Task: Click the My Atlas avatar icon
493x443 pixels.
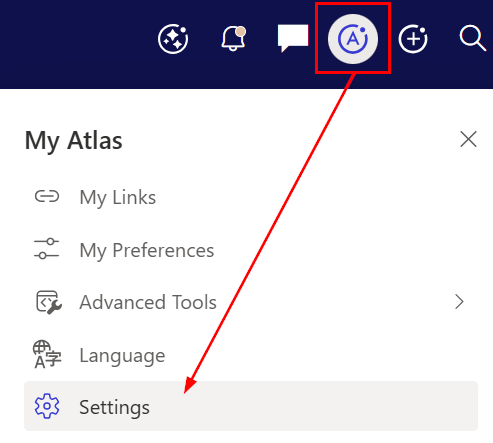Action: tap(353, 39)
